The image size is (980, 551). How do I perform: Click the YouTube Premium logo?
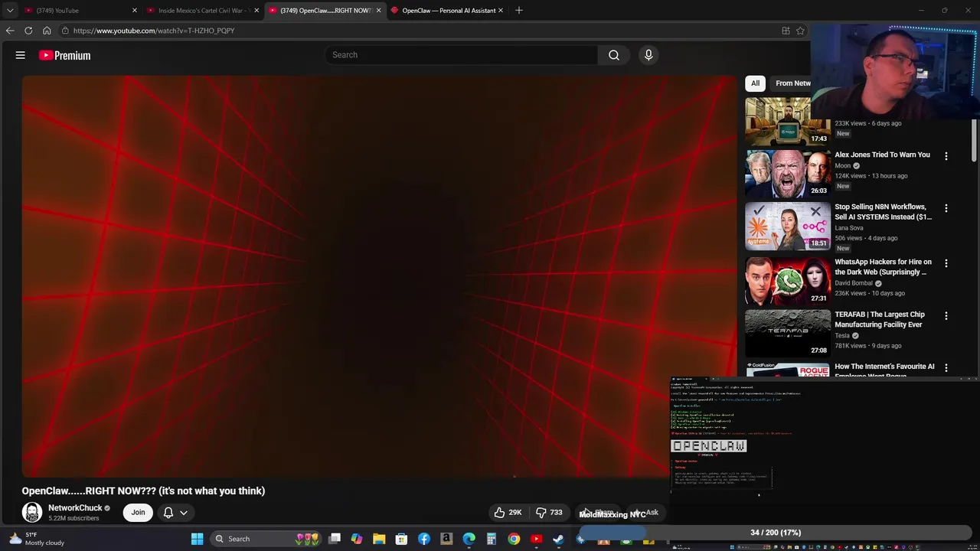tap(65, 55)
